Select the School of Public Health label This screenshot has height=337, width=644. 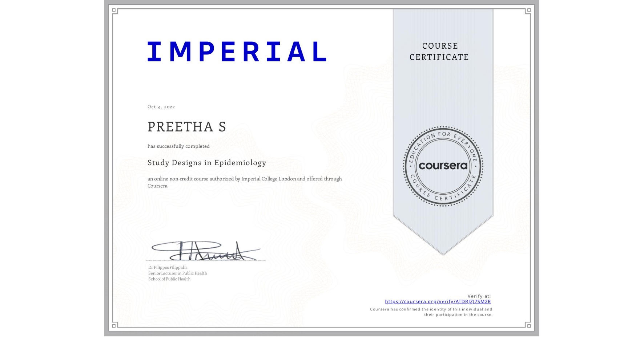point(169,279)
